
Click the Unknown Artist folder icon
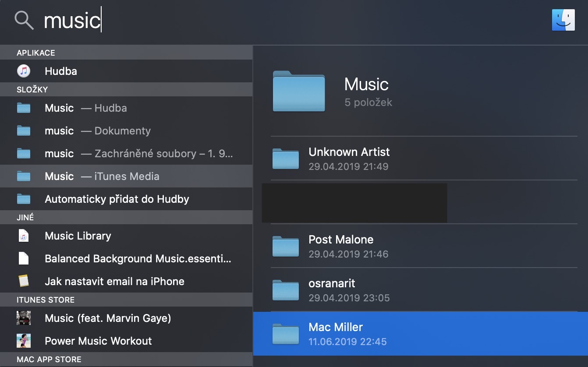pyautogui.click(x=286, y=159)
